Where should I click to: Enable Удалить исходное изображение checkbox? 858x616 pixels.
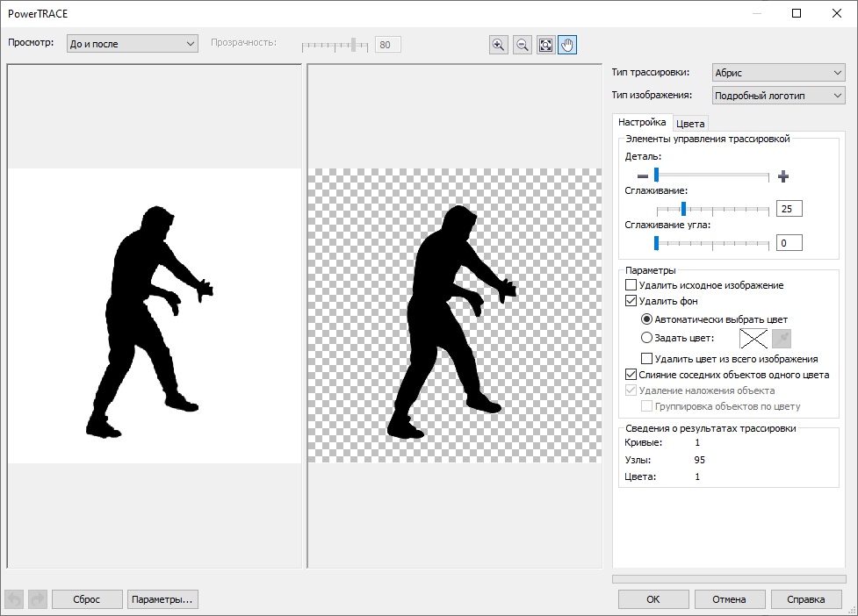click(x=631, y=285)
